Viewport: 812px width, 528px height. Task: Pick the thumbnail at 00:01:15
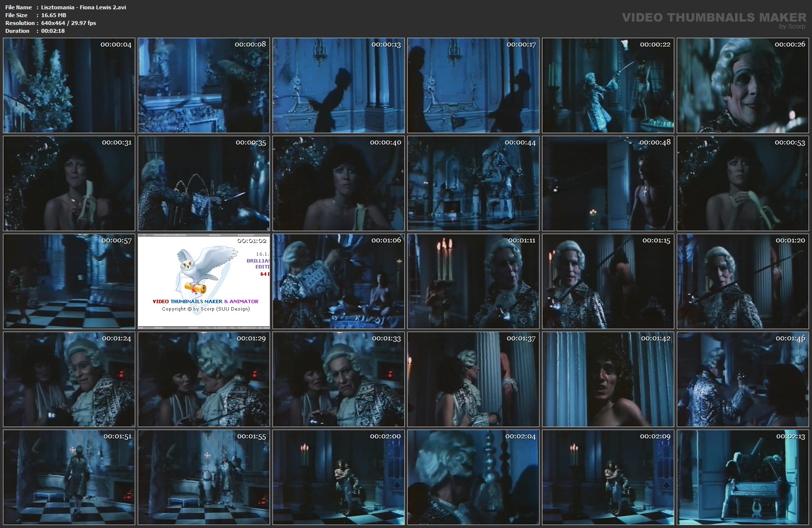tap(608, 282)
